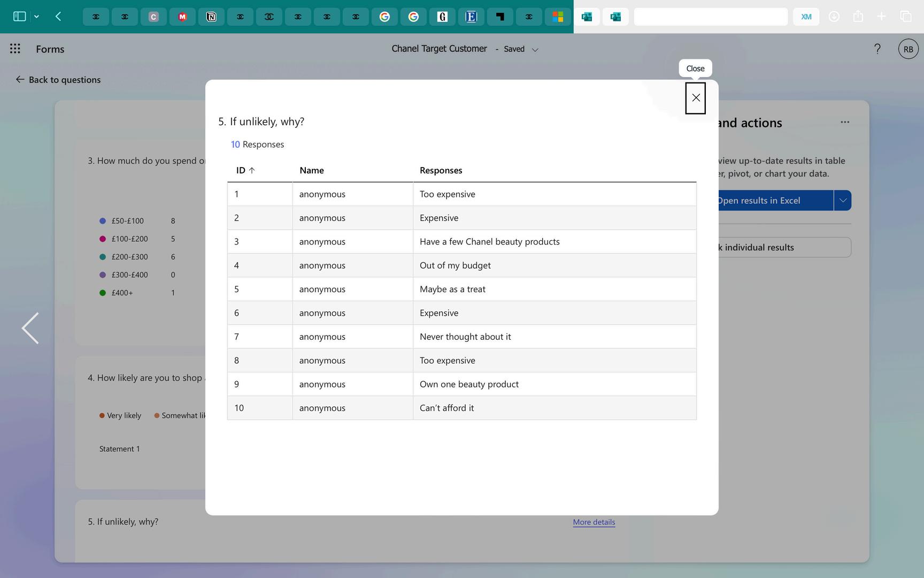Open the More details link for question 5
The height and width of the screenshot is (578, 924).
click(x=594, y=522)
